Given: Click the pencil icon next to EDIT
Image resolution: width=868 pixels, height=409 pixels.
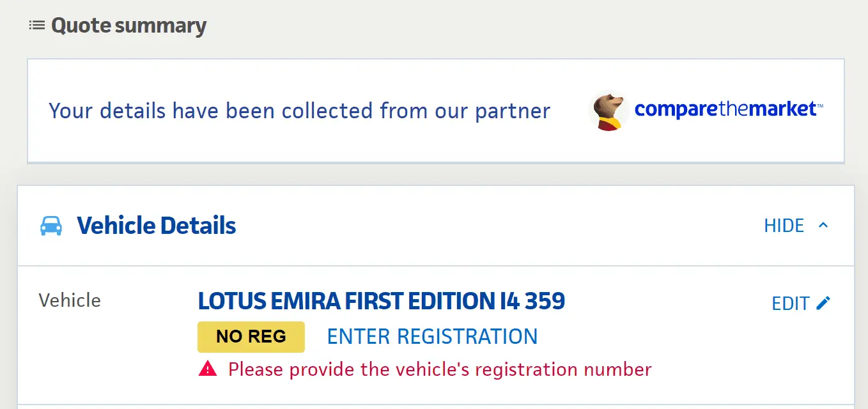Looking at the screenshot, I should pyautogui.click(x=823, y=303).
